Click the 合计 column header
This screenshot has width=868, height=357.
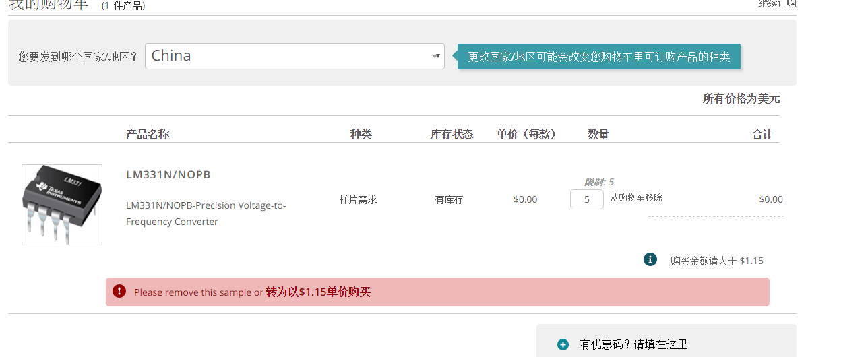[762, 134]
